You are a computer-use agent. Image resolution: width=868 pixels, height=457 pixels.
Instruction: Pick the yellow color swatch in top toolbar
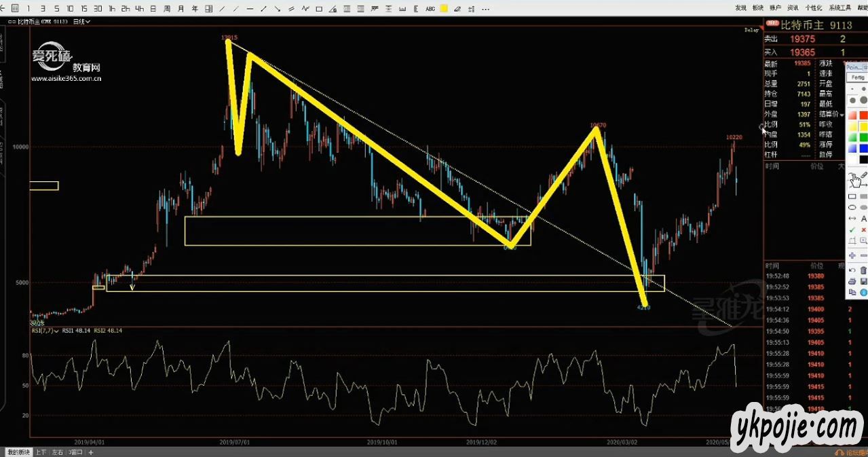point(444,9)
